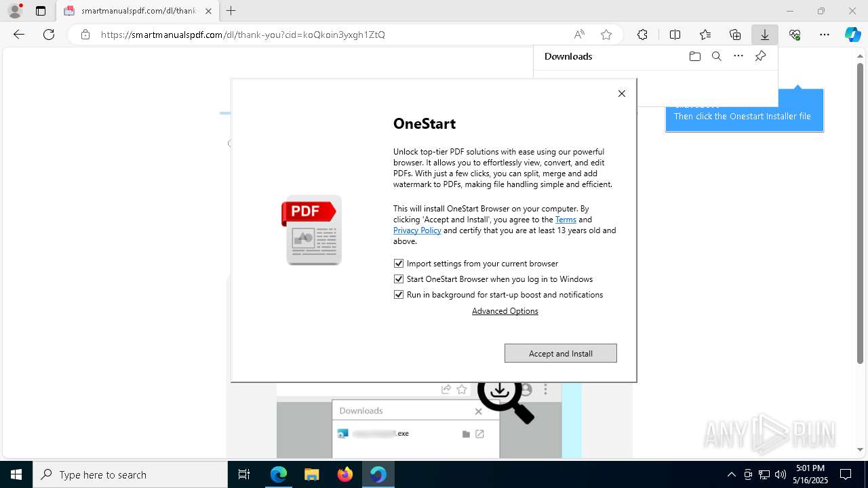Screen dimensions: 868x488
Task: Open a new tab with plus
Action: 231,11
